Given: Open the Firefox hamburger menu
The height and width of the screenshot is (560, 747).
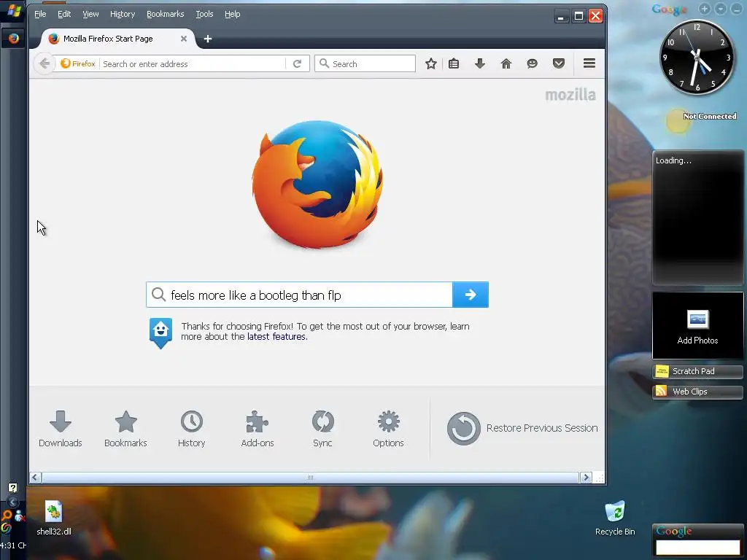Looking at the screenshot, I should tap(589, 63).
